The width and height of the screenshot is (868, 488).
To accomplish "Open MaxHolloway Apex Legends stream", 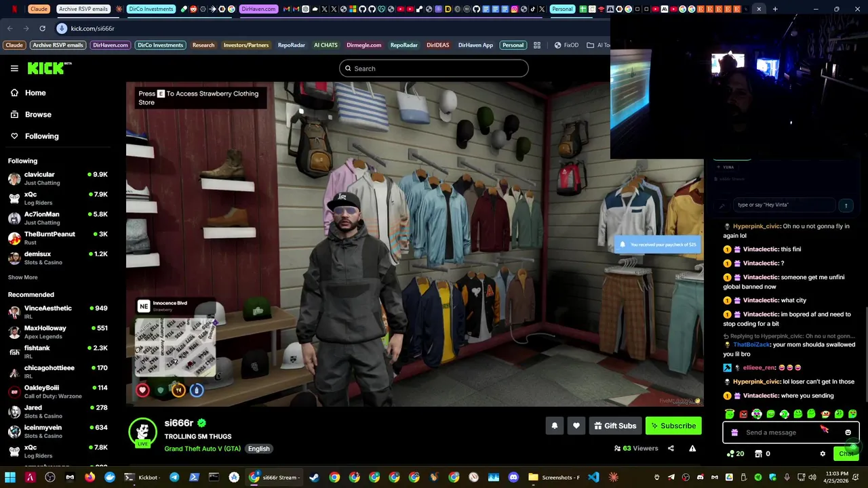I will [x=58, y=331].
